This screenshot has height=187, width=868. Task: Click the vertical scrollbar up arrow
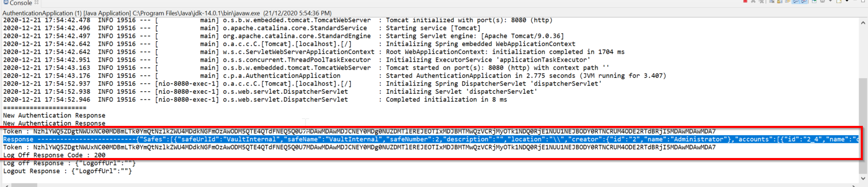pos(863,23)
